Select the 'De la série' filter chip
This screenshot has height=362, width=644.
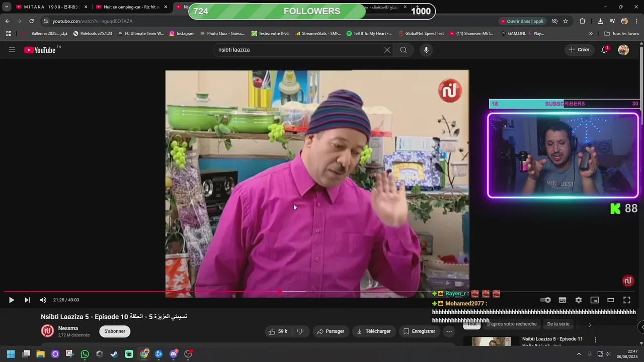pos(558,324)
